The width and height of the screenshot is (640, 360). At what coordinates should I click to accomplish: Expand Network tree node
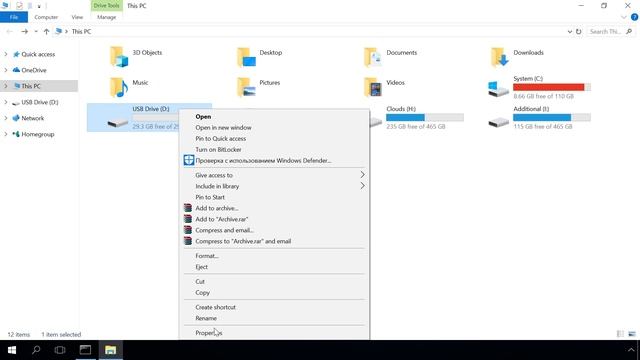pyautogui.click(x=6, y=118)
